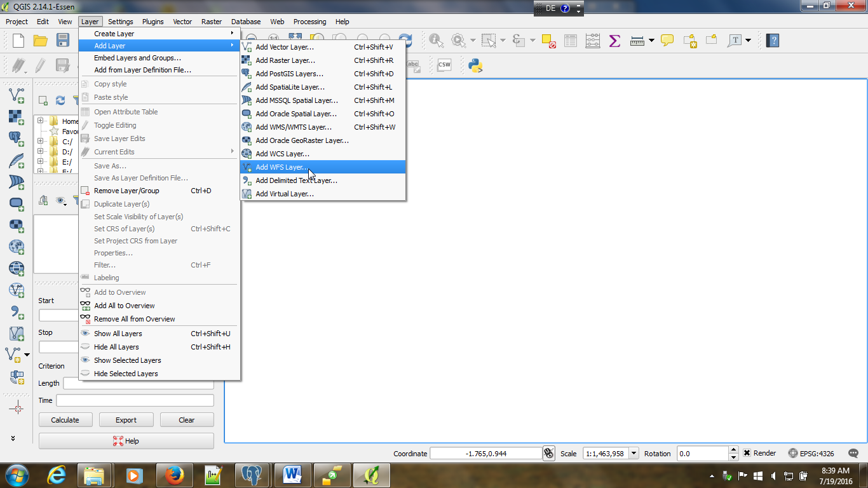Screen dimensions: 868x488
Task: Click the Select Features by rectangle tool
Action: click(x=489, y=41)
